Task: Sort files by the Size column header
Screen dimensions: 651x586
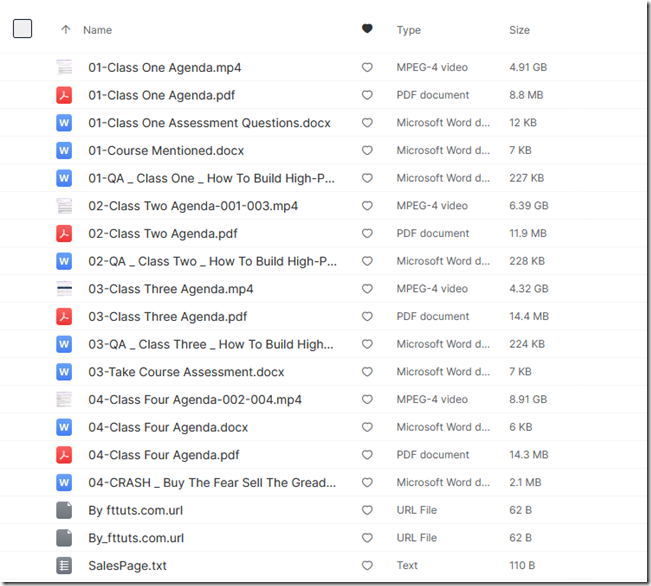Action: [519, 30]
